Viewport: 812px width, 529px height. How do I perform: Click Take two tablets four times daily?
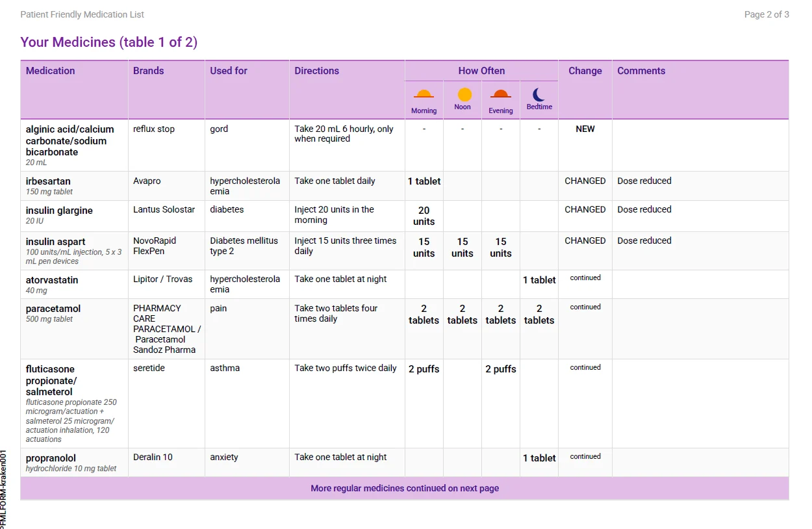pos(336,313)
